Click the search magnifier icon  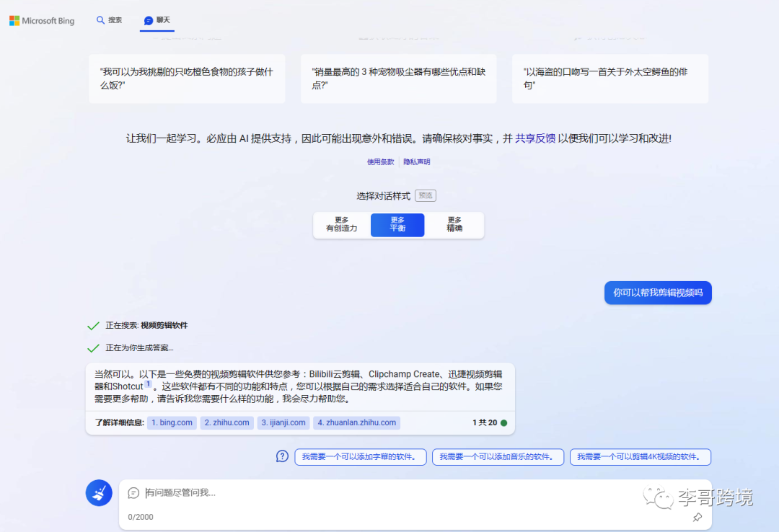coord(100,20)
